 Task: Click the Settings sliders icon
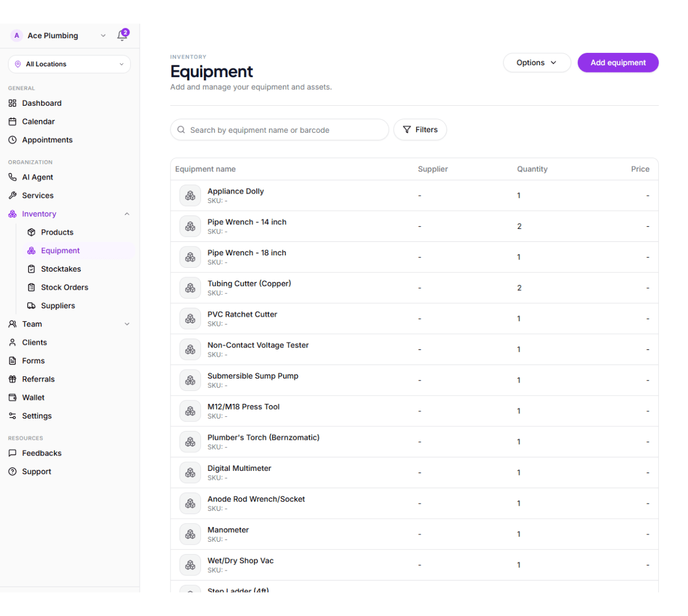(x=12, y=416)
